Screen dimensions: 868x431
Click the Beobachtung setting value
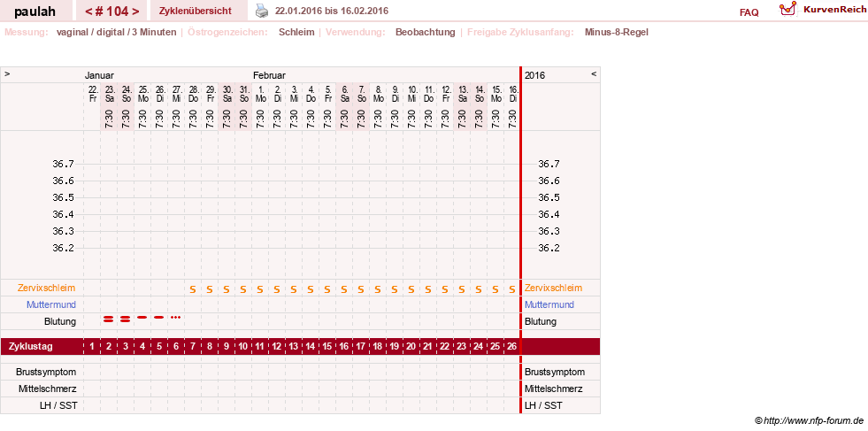425,32
